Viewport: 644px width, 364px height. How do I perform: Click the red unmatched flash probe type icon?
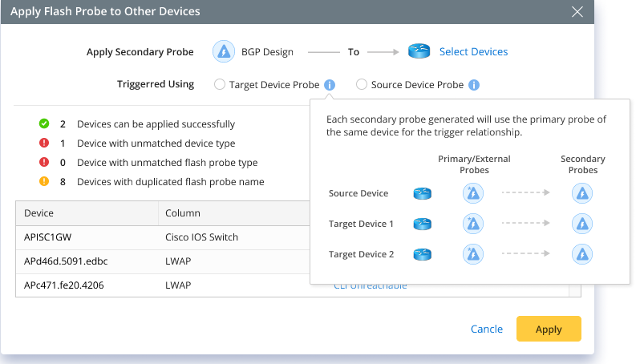pyautogui.click(x=44, y=163)
